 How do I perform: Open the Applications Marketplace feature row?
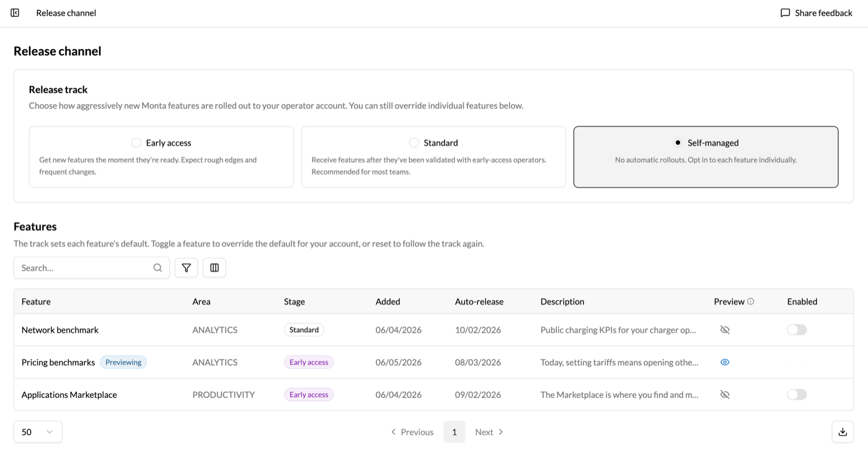433,394
